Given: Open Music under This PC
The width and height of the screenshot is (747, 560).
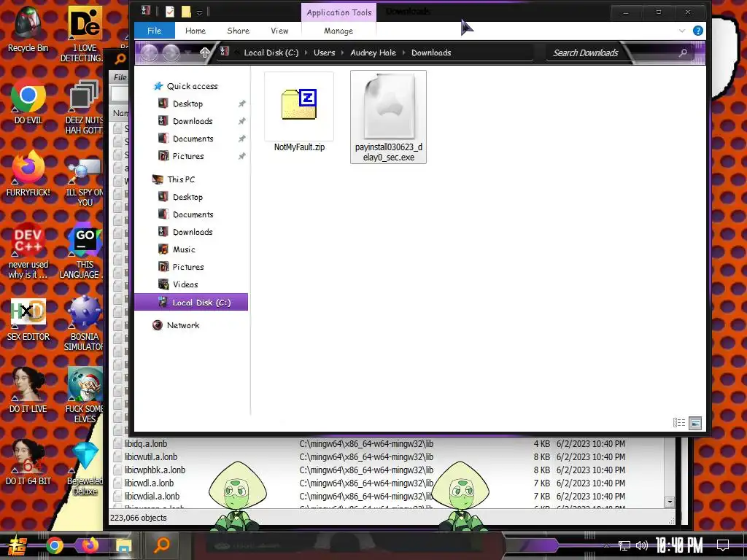Looking at the screenshot, I should click(177, 249).
